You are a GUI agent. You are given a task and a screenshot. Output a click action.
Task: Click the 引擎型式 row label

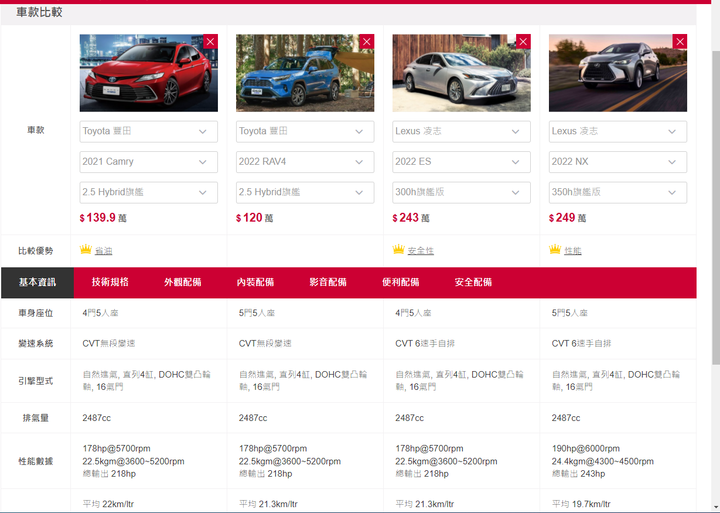[x=36, y=381]
